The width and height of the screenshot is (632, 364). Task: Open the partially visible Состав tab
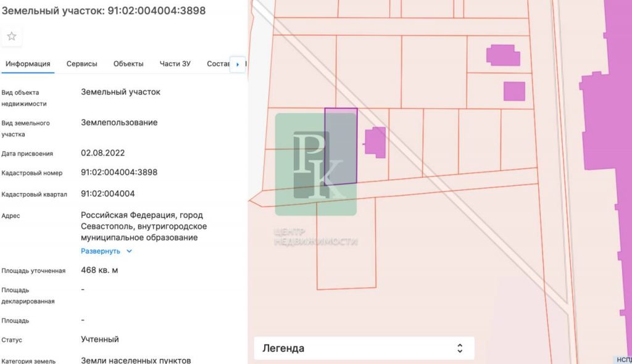click(x=218, y=64)
